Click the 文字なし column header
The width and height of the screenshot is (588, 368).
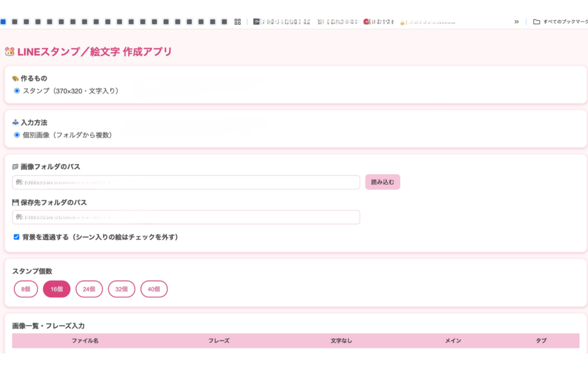[341, 340]
